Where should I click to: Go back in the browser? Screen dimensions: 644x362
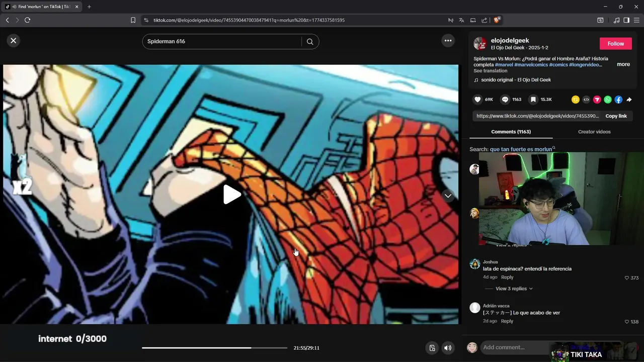7,20
